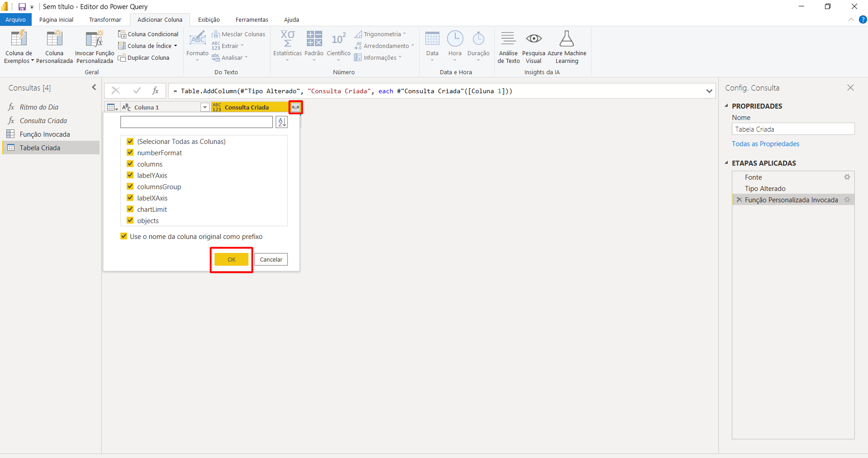
Task: Open Estatísticas number tool
Action: pyautogui.click(x=287, y=46)
